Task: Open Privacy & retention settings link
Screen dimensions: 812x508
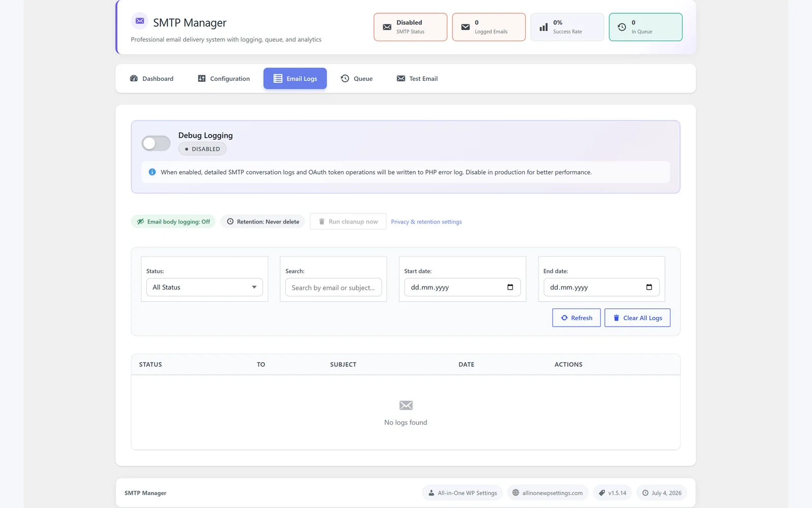Action: pyautogui.click(x=426, y=222)
